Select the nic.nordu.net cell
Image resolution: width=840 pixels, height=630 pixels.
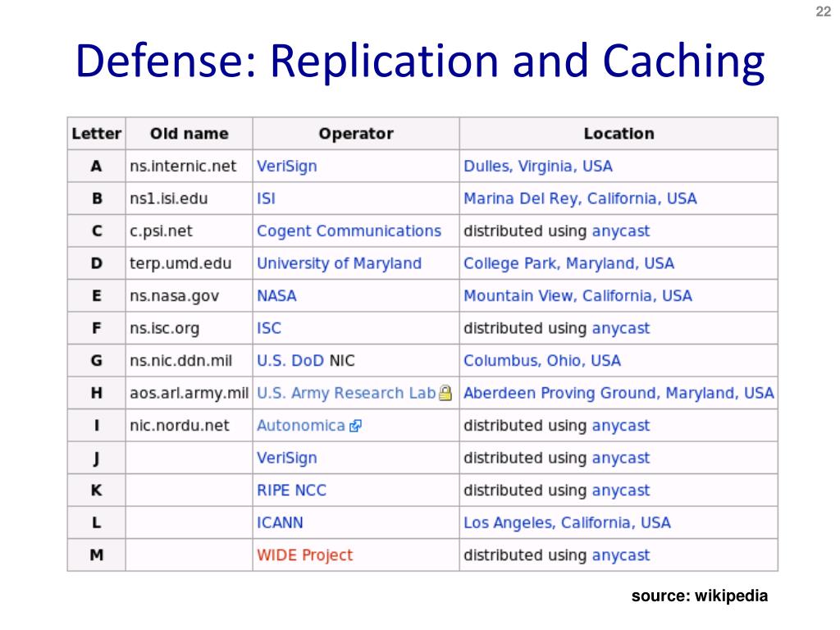[189, 426]
